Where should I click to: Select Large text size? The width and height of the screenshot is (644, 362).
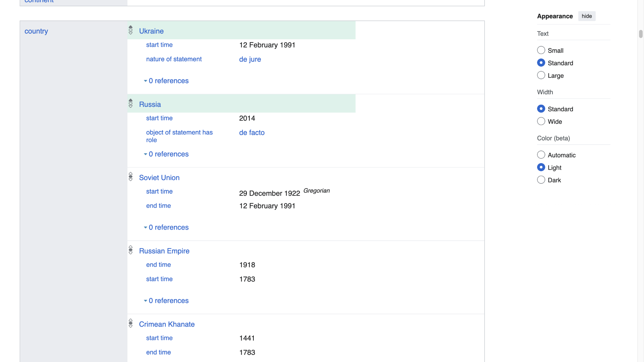pos(541,75)
